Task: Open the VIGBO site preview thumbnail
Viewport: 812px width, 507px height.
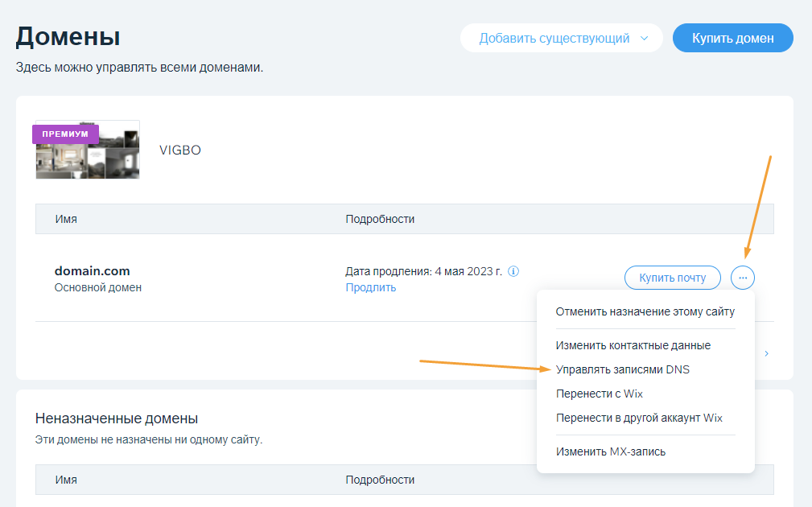Action: point(87,151)
